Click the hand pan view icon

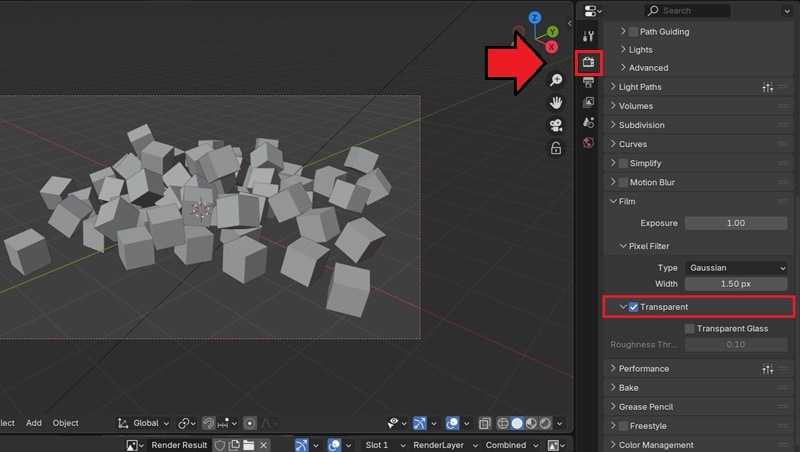click(556, 103)
